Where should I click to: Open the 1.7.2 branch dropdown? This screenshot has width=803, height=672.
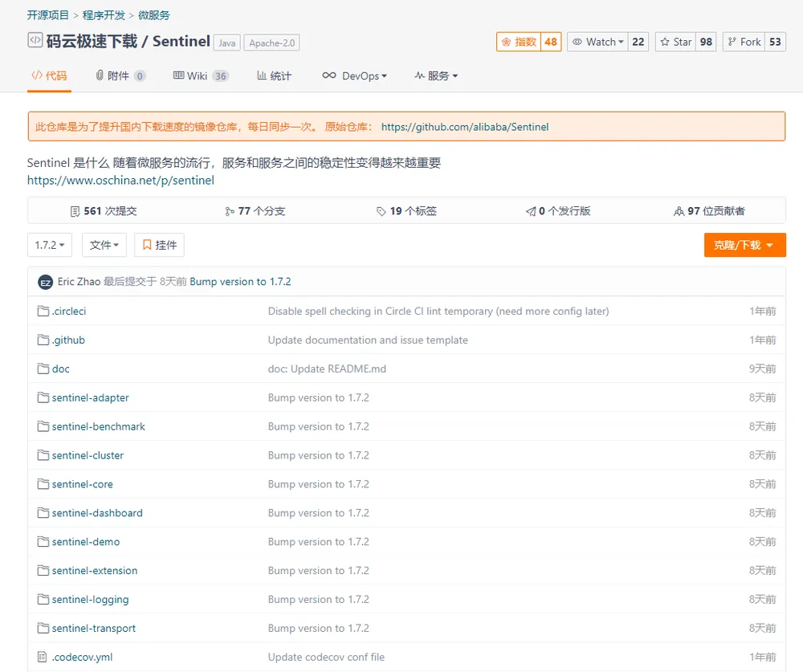pos(50,245)
